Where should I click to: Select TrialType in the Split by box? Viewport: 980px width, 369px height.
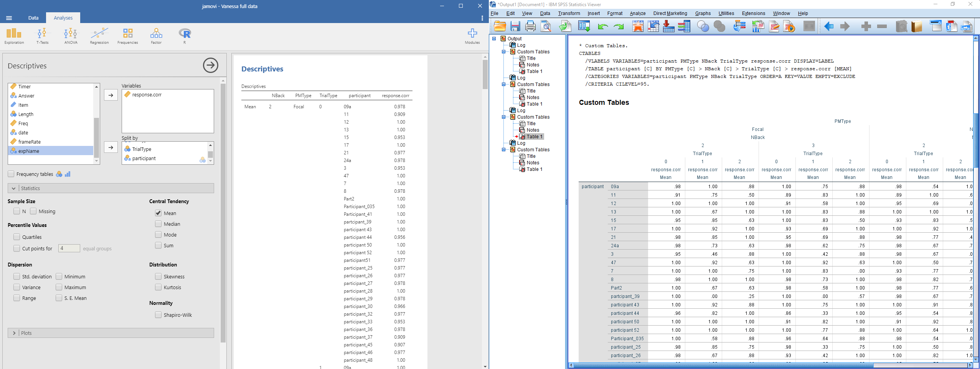click(142, 149)
